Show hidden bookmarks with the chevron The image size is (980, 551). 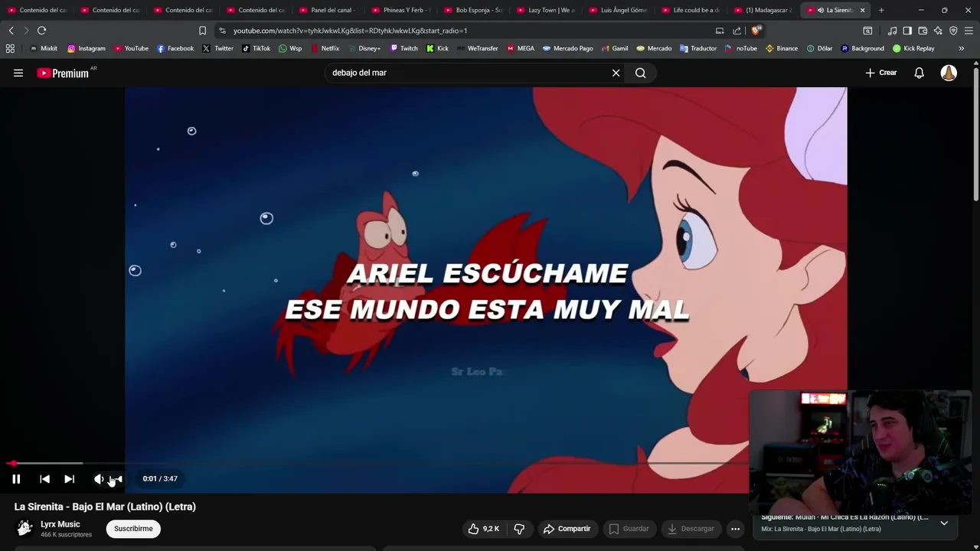(962, 48)
